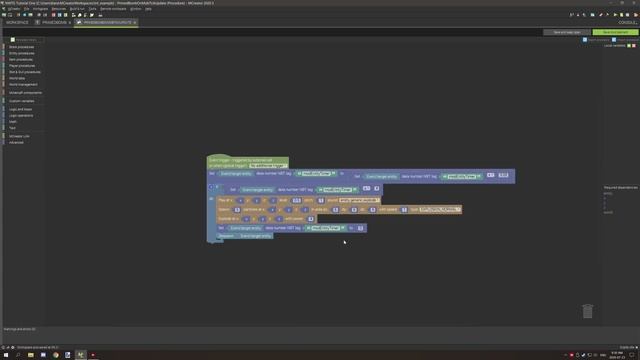
Task: Click the Gradle idle status indicator
Action: 629,347
